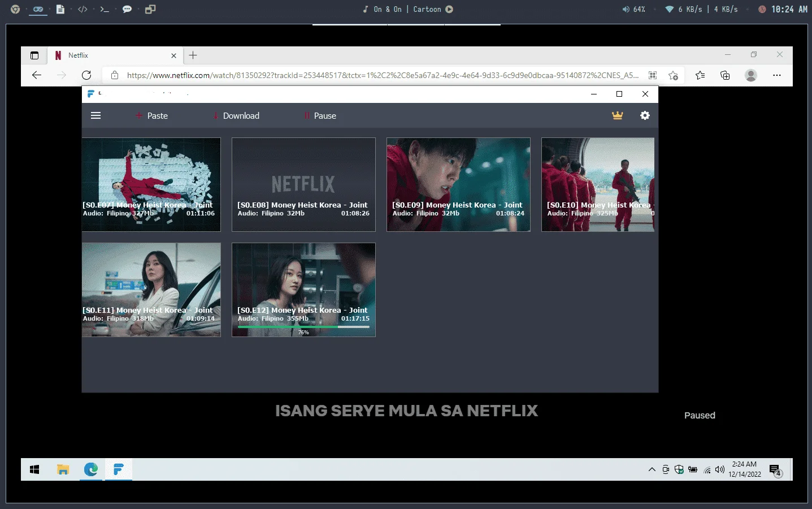
Task: Click the windows overlay icon in top panel
Action: pos(150,9)
